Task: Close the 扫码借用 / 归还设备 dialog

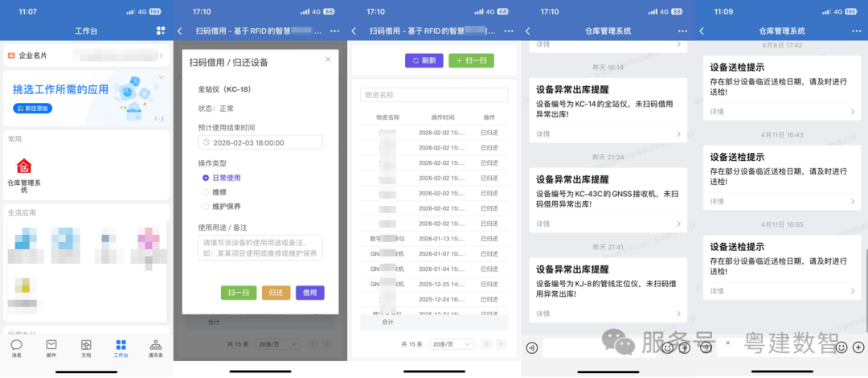Action: [x=328, y=60]
